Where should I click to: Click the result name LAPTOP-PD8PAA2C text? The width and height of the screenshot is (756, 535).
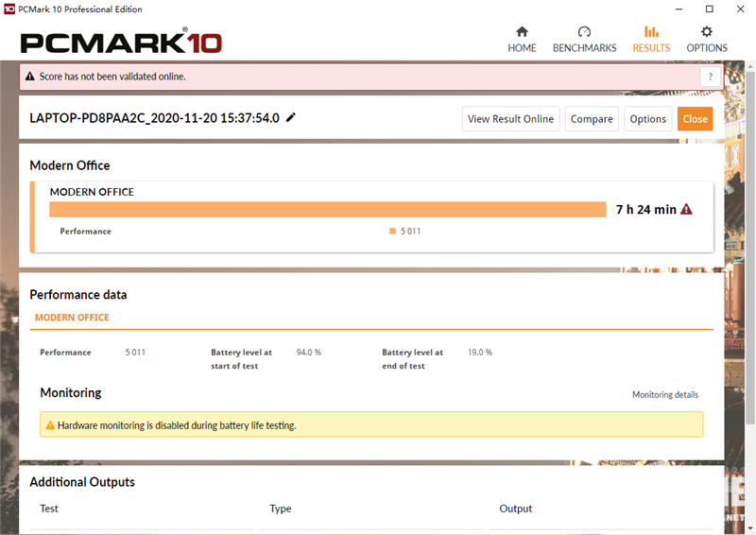(x=154, y=118)
